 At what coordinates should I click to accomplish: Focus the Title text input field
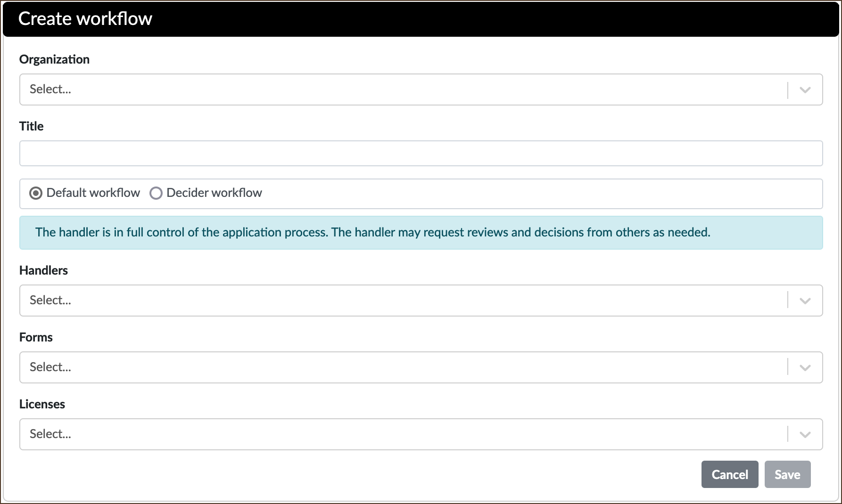pyautogui.click(x=421, y=153)
